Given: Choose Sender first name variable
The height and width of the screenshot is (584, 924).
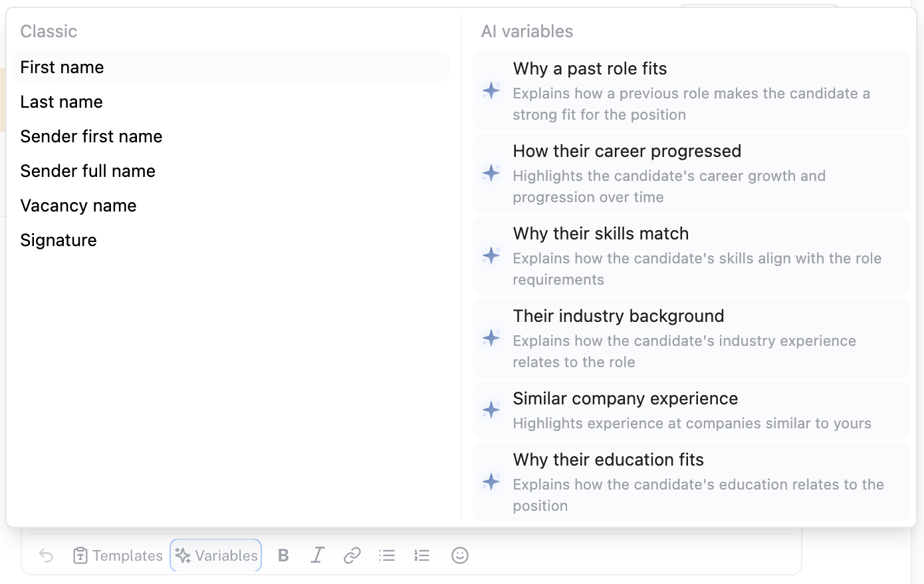Looking at the screenshot, I should tap(231, 136).
